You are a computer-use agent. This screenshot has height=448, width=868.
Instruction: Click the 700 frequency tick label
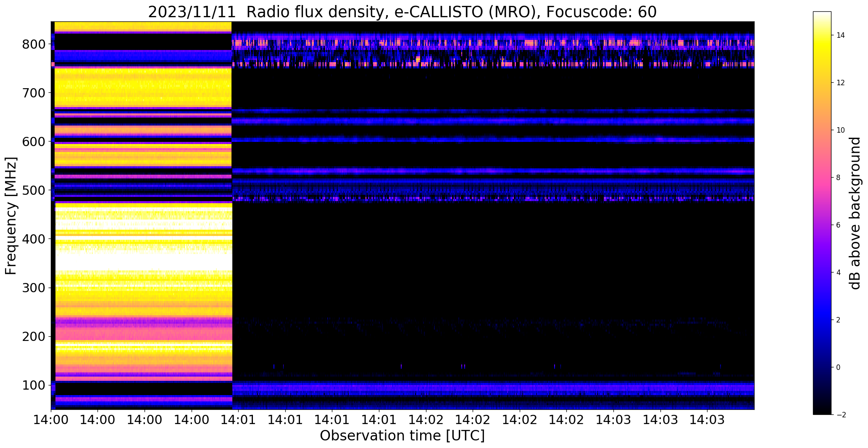(34, 93)
